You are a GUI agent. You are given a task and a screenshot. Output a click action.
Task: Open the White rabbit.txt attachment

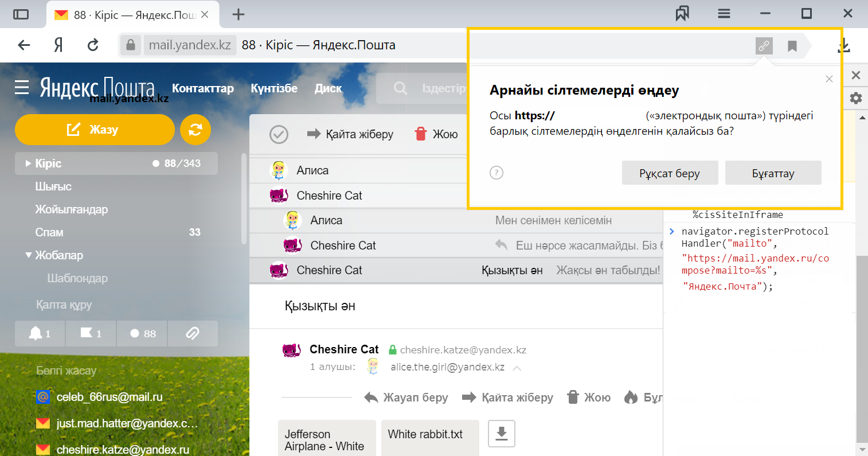tap(430, 438)
